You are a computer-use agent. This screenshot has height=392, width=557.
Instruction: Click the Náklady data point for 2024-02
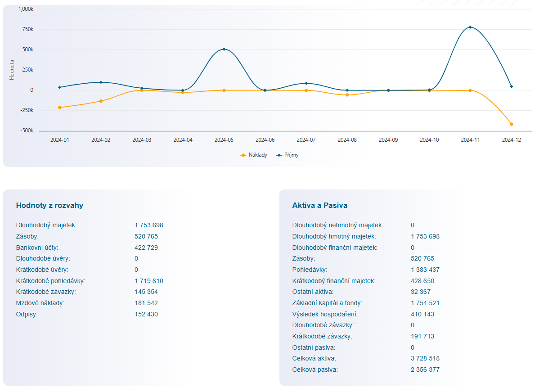pyautogui.click(x=101, y=101)
